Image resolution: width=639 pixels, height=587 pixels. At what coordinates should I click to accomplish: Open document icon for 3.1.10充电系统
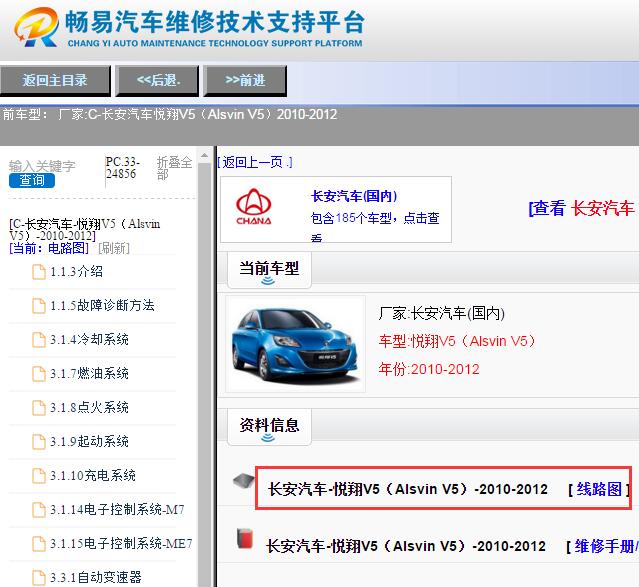pos(39,476)
